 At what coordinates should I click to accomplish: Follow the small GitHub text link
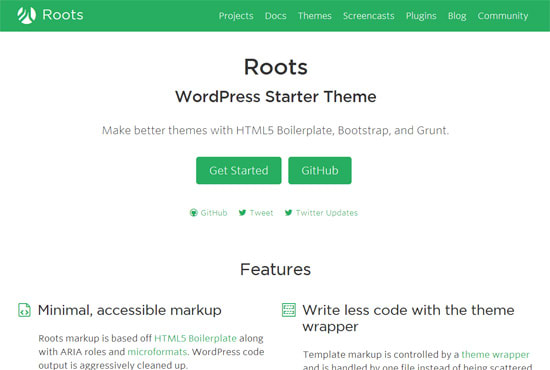coord(214,213)
